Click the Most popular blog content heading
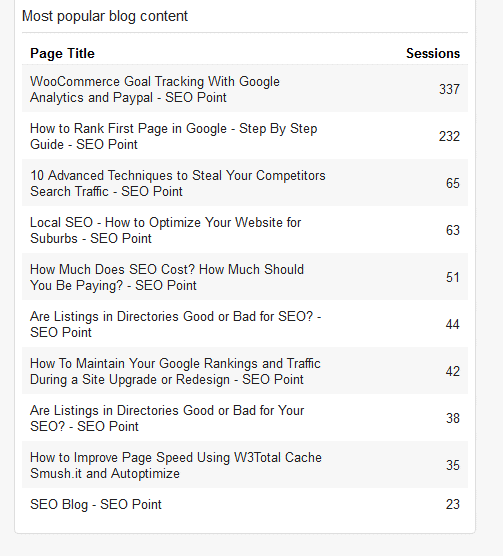 (x=105, y=16)
